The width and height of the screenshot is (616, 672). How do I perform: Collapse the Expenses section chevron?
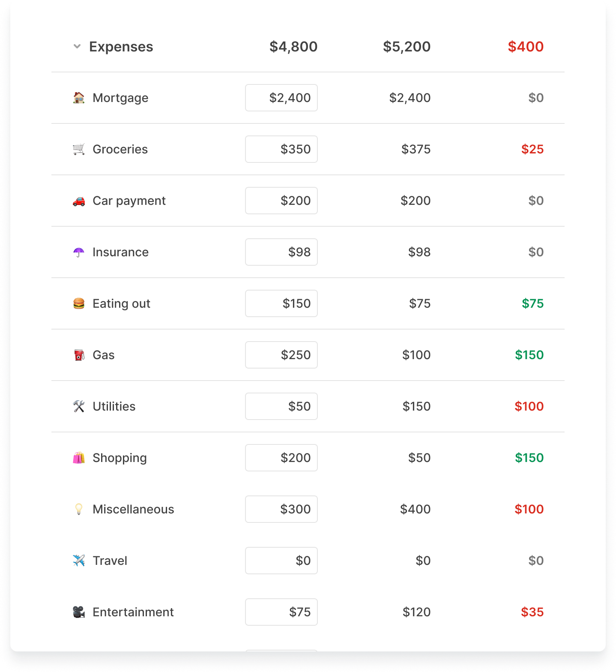point(77,46)
